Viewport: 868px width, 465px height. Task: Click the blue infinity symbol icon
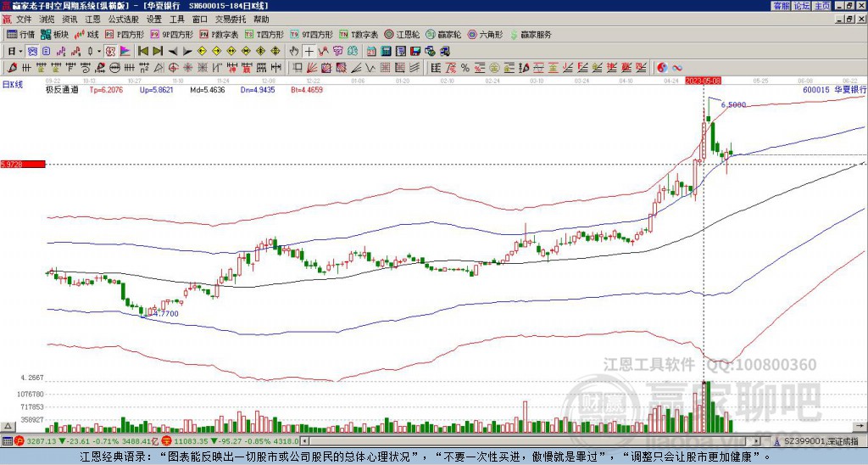pyautogui.click(x=677, y=68)
